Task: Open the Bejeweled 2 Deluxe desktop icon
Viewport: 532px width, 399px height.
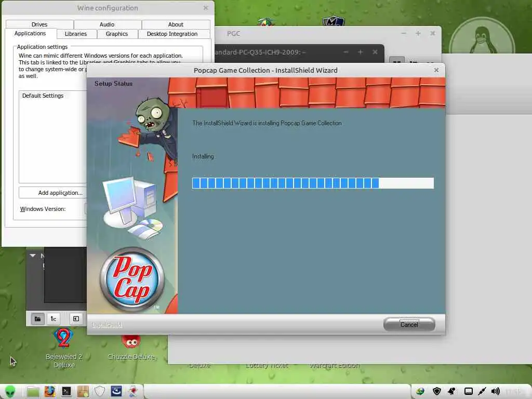Action: click(64, 348)
